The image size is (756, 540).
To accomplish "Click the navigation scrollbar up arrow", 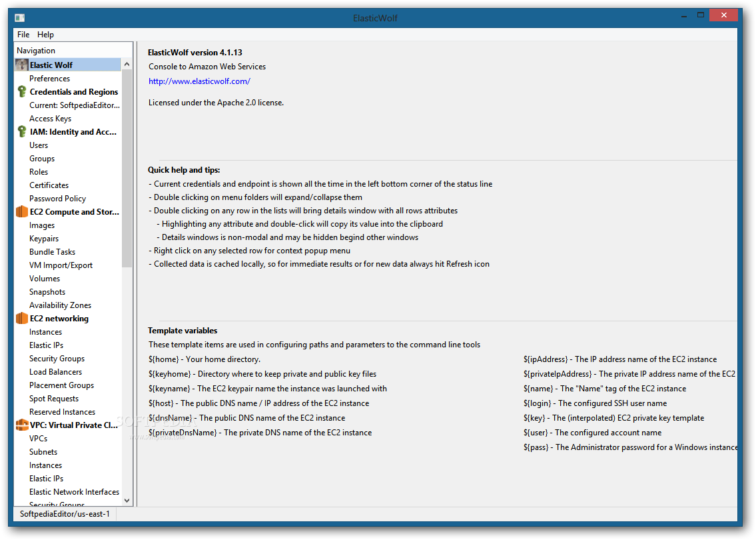I will point(127,64).
